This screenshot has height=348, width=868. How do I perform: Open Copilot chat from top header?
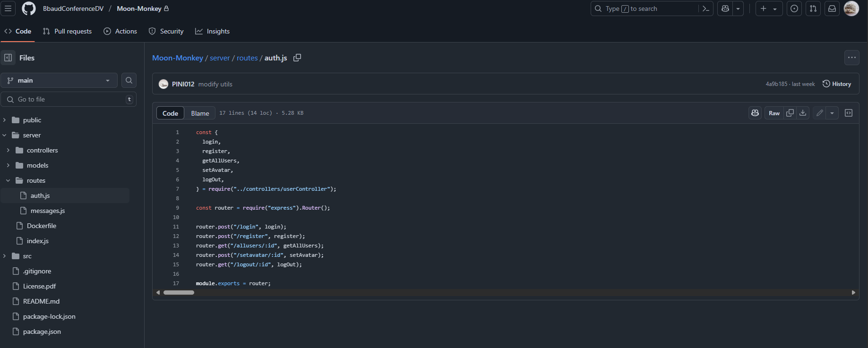tap(725, 8)
